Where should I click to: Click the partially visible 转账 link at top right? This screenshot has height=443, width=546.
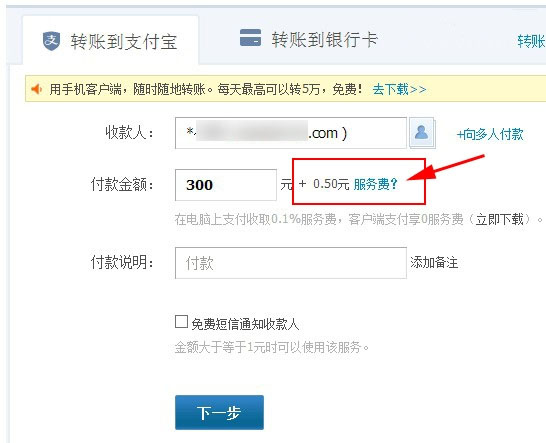531,41
